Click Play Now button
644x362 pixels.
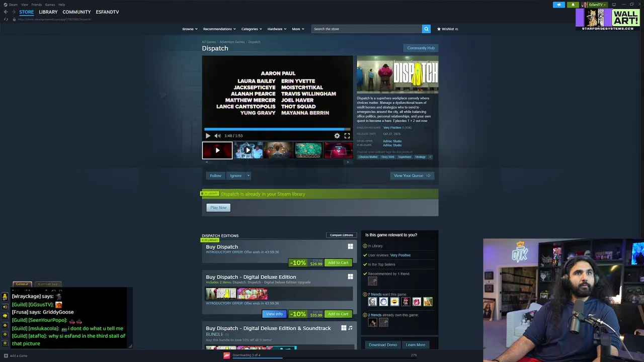click(x=218, y=208)
